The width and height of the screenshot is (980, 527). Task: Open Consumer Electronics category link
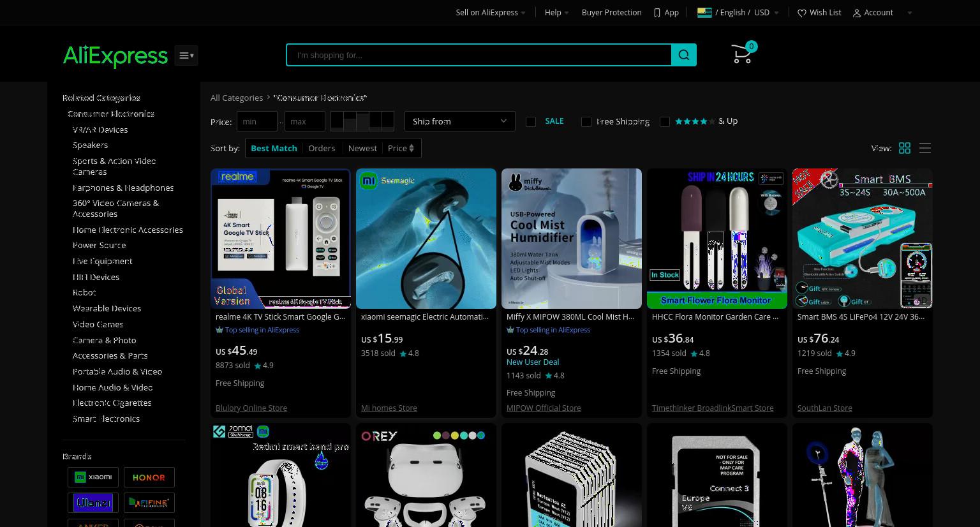[x=111, y=114]
